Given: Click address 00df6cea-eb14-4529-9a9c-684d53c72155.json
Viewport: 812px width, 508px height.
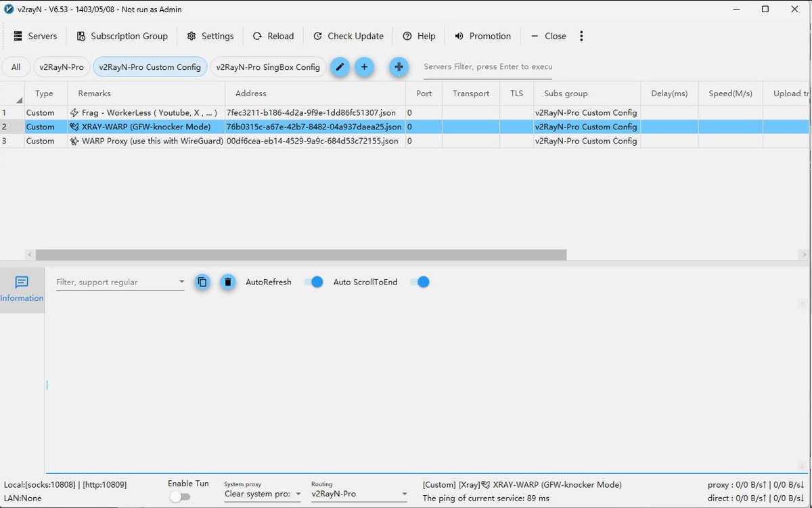Looking at the screenshot, I should 312,141.
